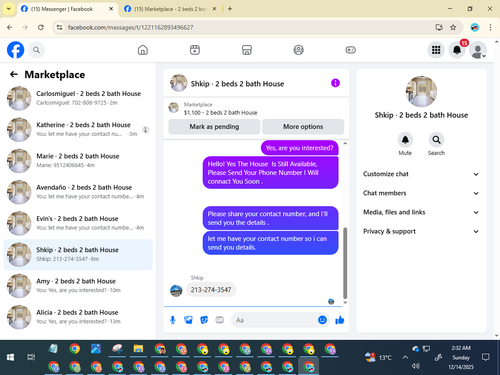
Task: Open Avendaño's conversation
Action: (78, 192)
